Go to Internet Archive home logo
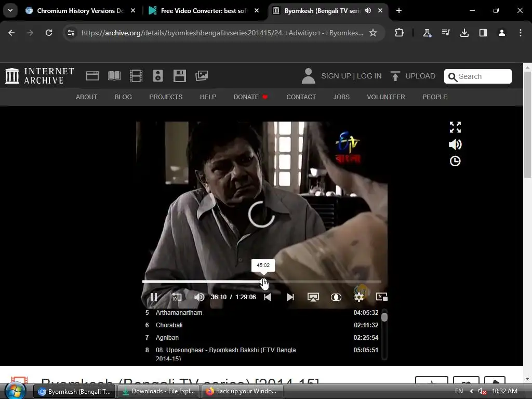 [x=39, y=76]
